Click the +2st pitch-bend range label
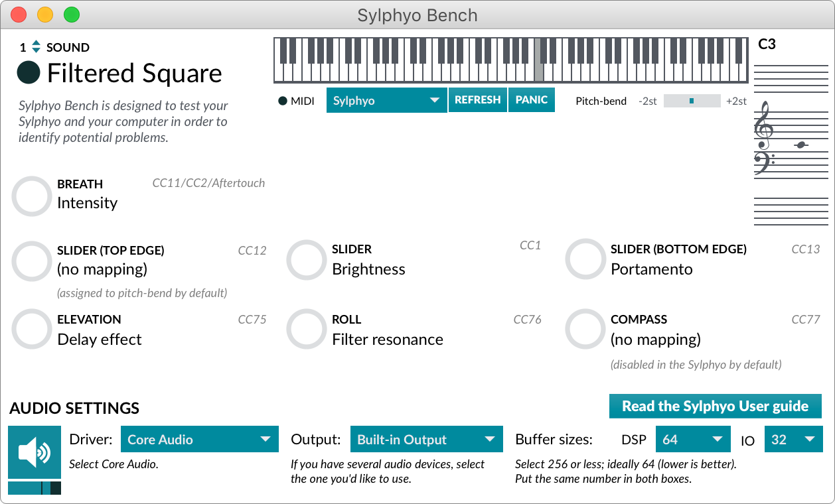 click(736, 101)
